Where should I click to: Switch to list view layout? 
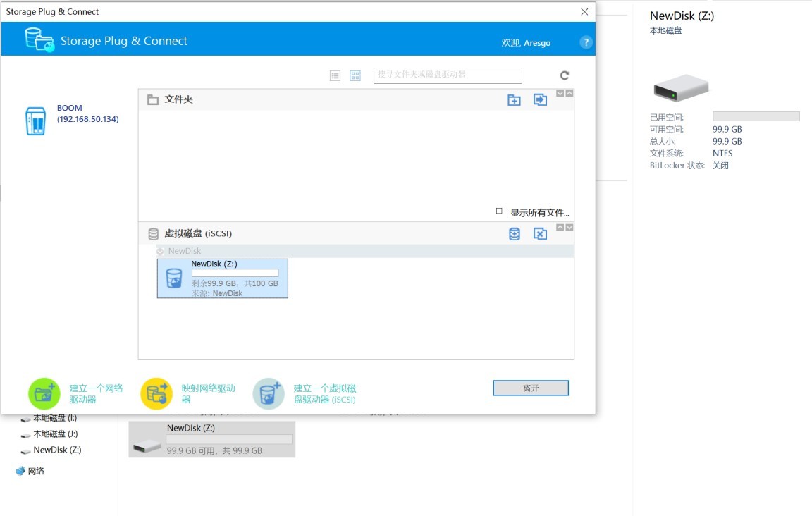pos(335,75)
